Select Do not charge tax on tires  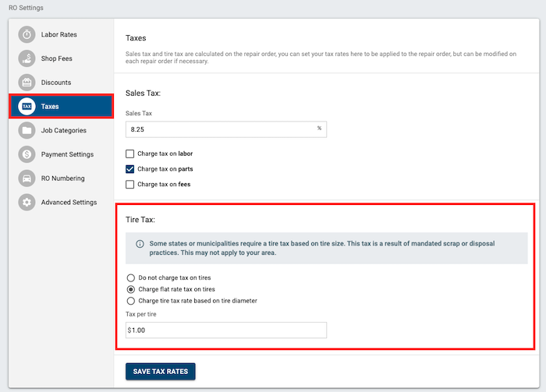point(130,278)
